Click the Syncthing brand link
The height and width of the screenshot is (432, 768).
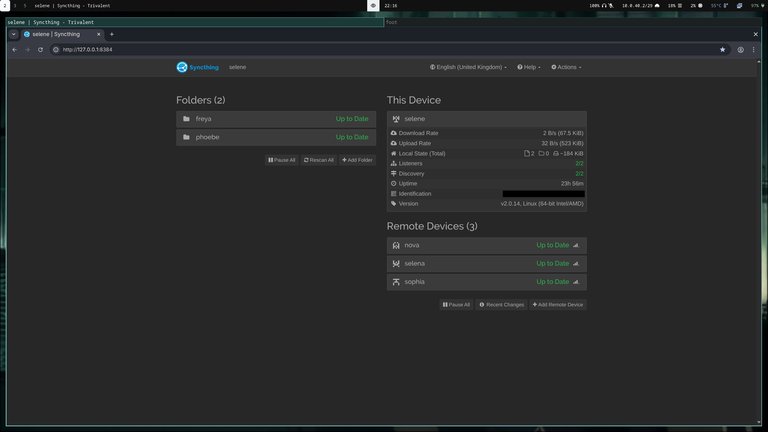coord(198,67)
